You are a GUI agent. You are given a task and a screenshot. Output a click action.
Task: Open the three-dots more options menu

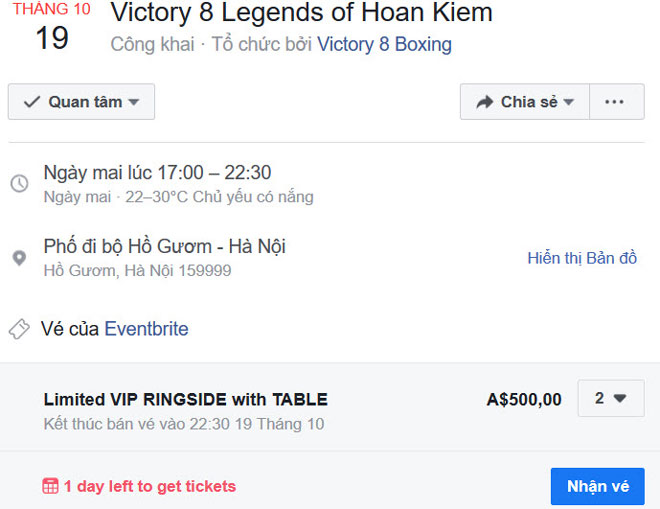tap(616, 102)
